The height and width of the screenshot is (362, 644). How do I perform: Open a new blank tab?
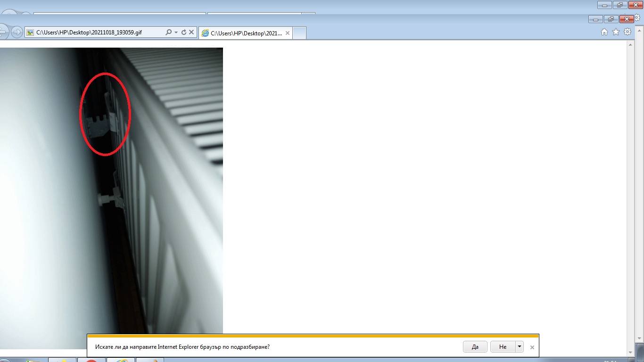(299, 33)
